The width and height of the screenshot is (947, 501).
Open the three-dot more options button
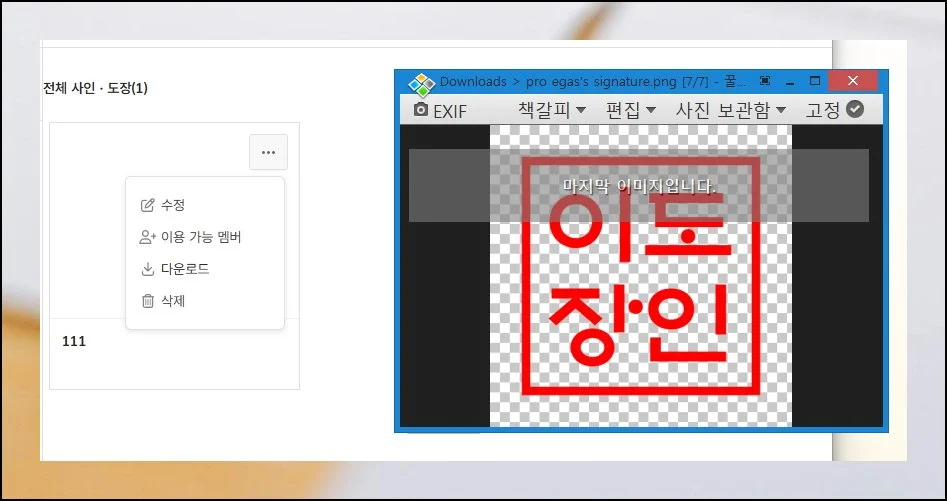click(268, 152)
